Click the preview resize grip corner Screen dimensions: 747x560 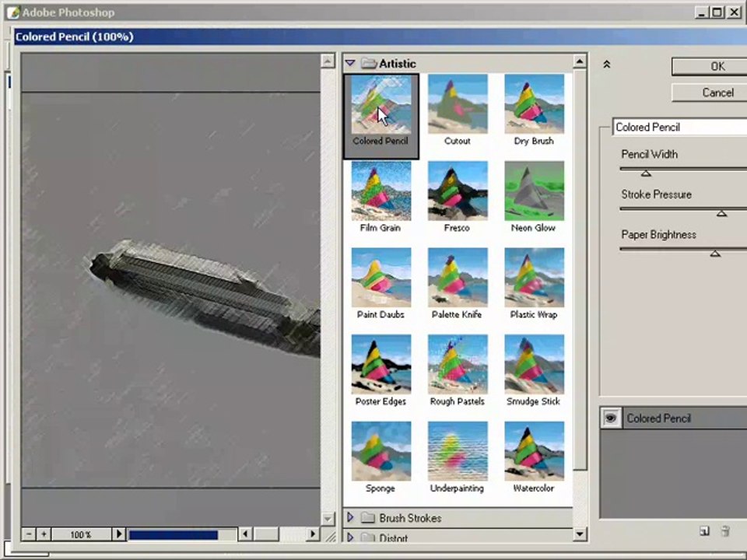tap(330, 536)
